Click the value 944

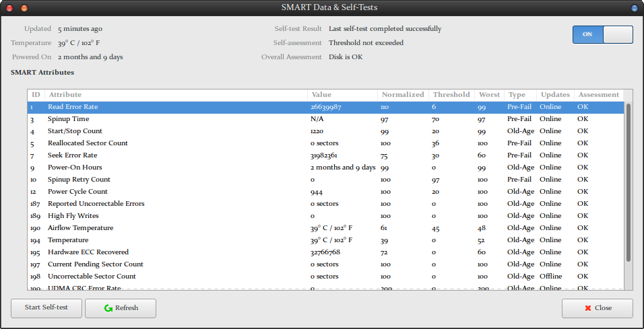tap(316, 192)
